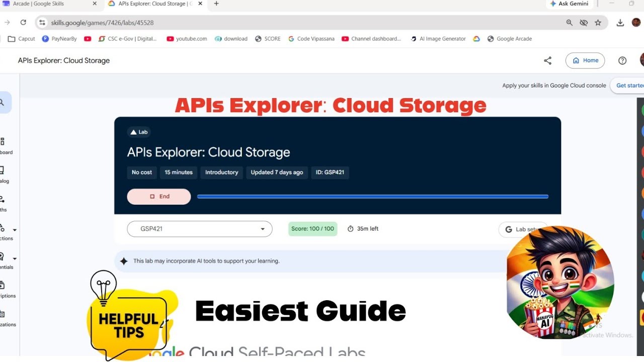The width and height of the screenshot is (644, 362).
Task: Click the ID: GSP421 tag
Action: tap(330, 172)
